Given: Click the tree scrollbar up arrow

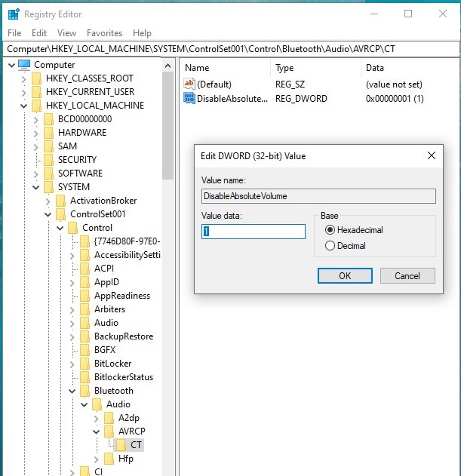Looking at the screenshot, I should [x=167, y=66].
